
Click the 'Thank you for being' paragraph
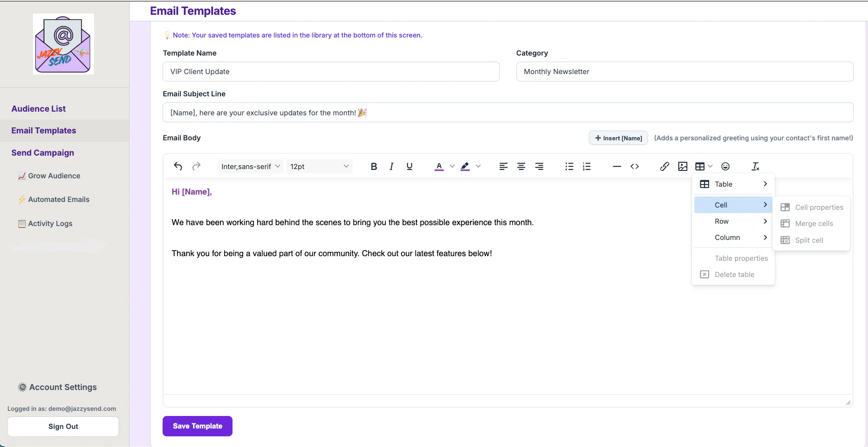[332, 253]
